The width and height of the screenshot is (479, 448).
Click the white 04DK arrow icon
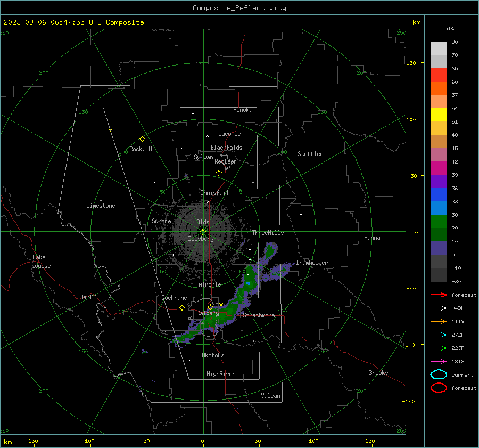439,308
